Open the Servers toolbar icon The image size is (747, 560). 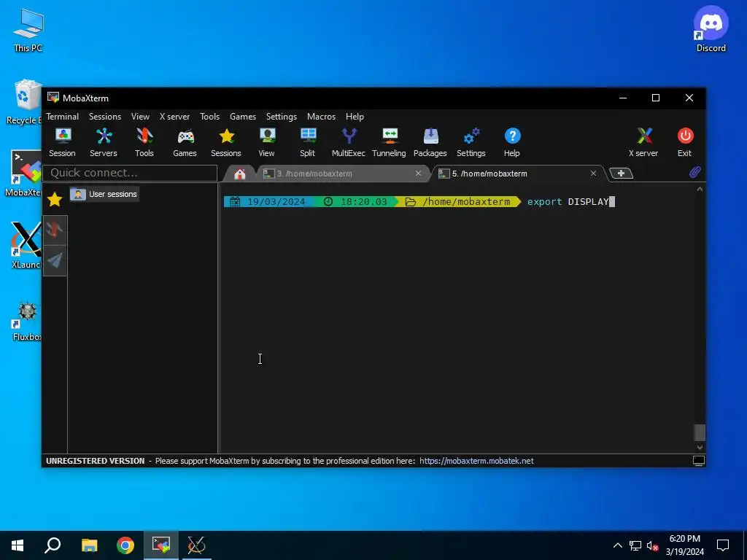(x=104, y=142)
